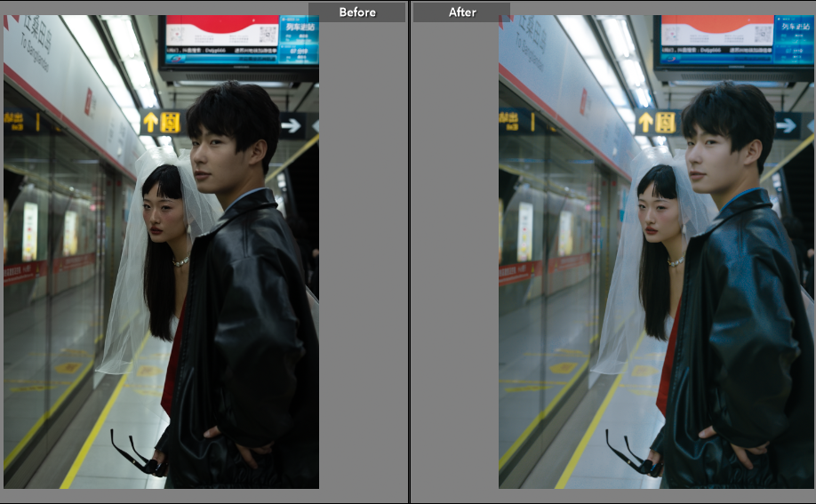
Task: Click yellow up-arrow sign in Before photo
Action: [150, 123]
